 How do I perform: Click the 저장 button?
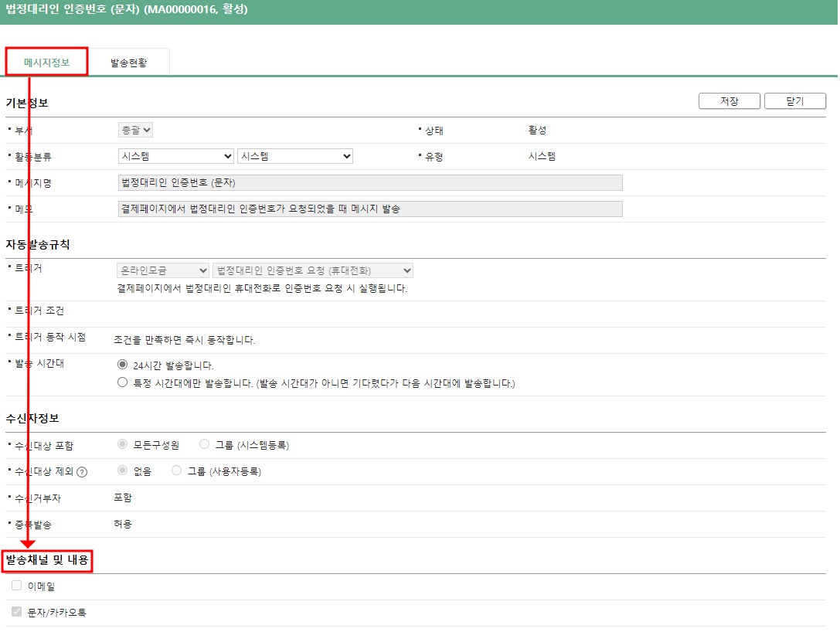(x=729, y=101)
